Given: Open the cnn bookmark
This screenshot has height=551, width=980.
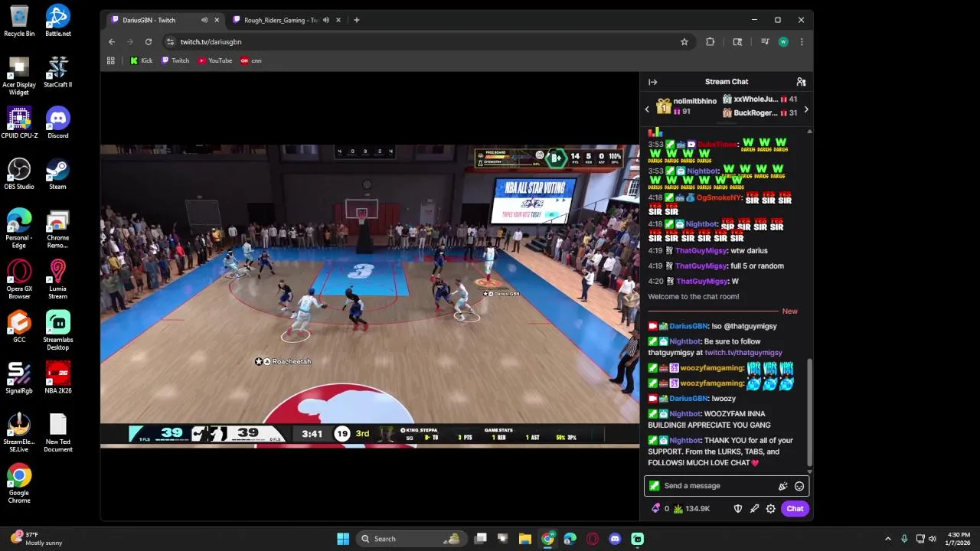Looking at the screenshot, I should click(x=251, y=60).
